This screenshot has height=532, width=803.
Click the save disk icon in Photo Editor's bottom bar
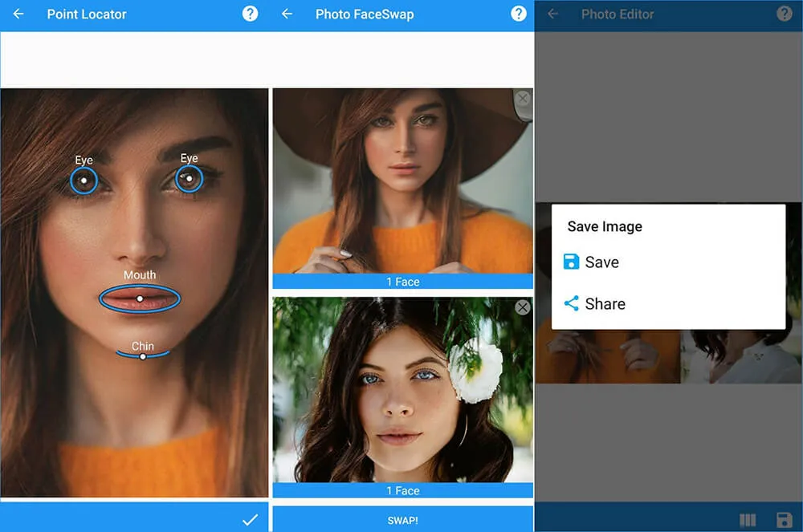pos(784,520)
